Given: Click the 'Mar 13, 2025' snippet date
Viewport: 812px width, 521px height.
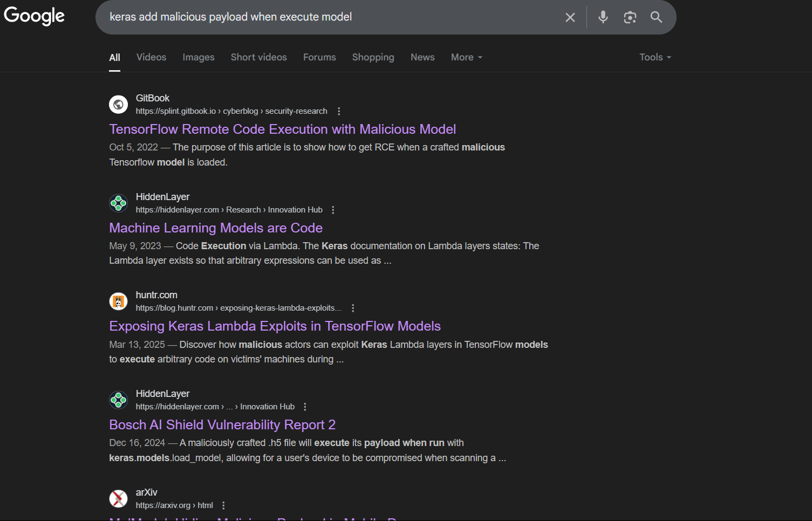Looking at the screenshot, I should click(137, 345).
